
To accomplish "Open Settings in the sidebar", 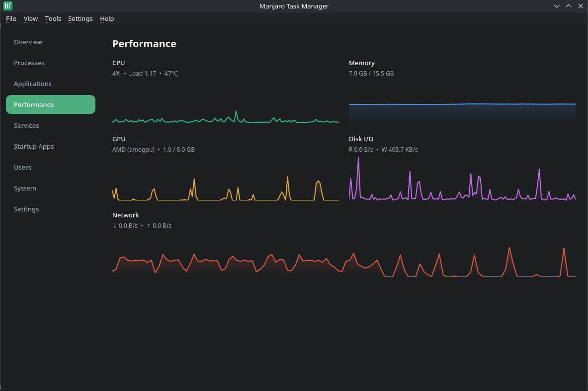I will pyautogui.click(x=51, y=209).
